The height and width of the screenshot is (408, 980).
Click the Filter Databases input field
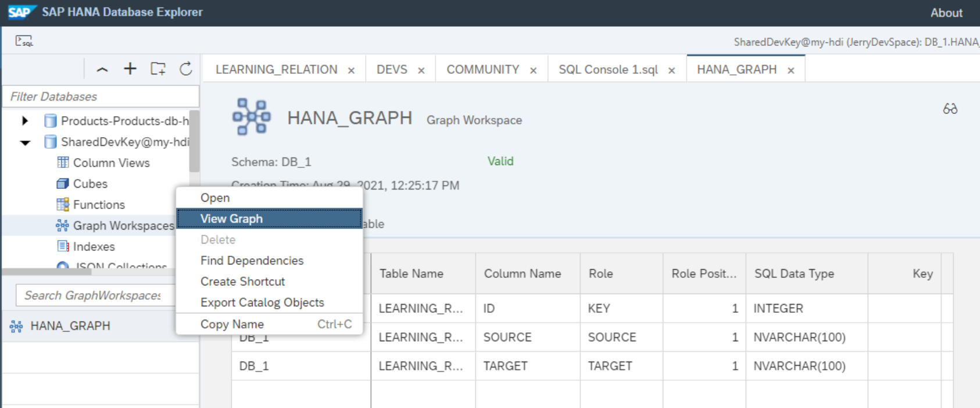coord(101,96)
